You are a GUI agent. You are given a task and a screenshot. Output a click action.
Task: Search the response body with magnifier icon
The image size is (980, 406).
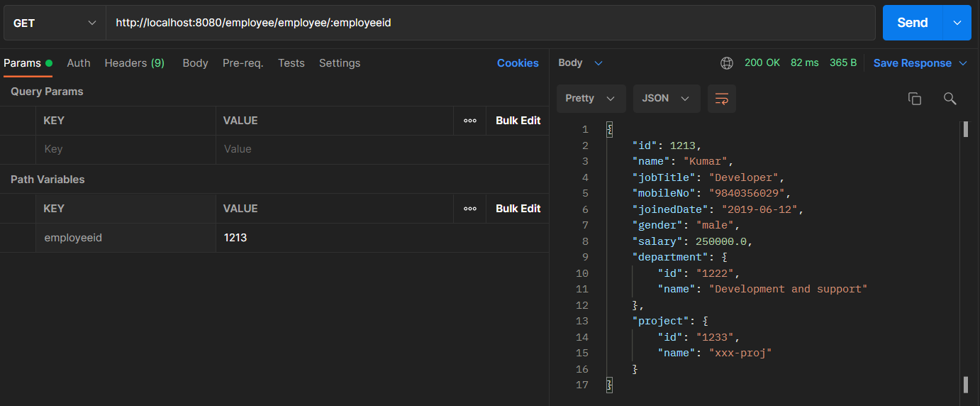pos(950,99)
